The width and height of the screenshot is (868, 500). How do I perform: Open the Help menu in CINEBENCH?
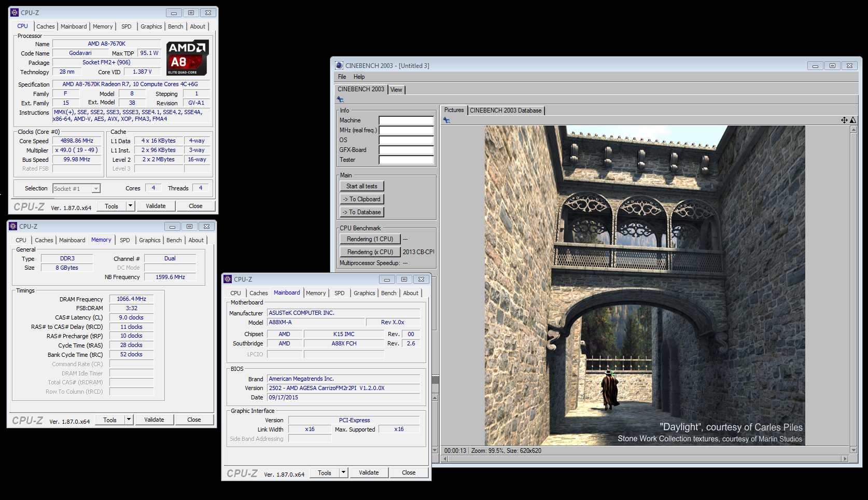(x=359, y=77)
